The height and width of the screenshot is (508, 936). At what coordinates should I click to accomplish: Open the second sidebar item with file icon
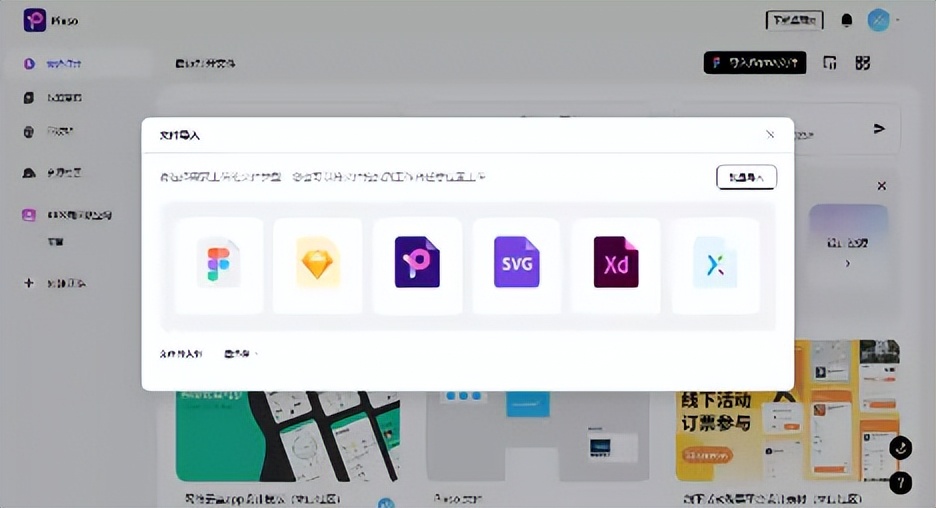[x=29, y=97]
